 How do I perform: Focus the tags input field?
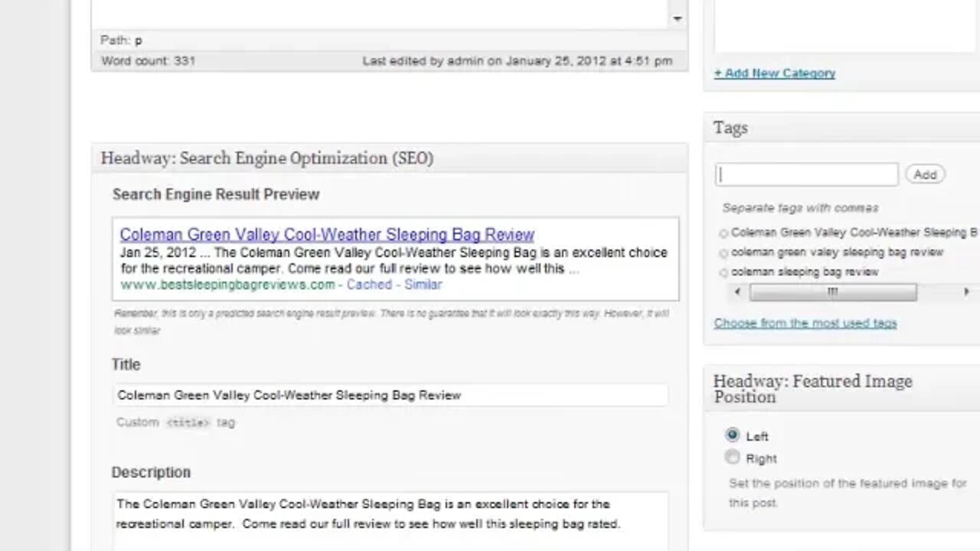[x=807, y=174]
